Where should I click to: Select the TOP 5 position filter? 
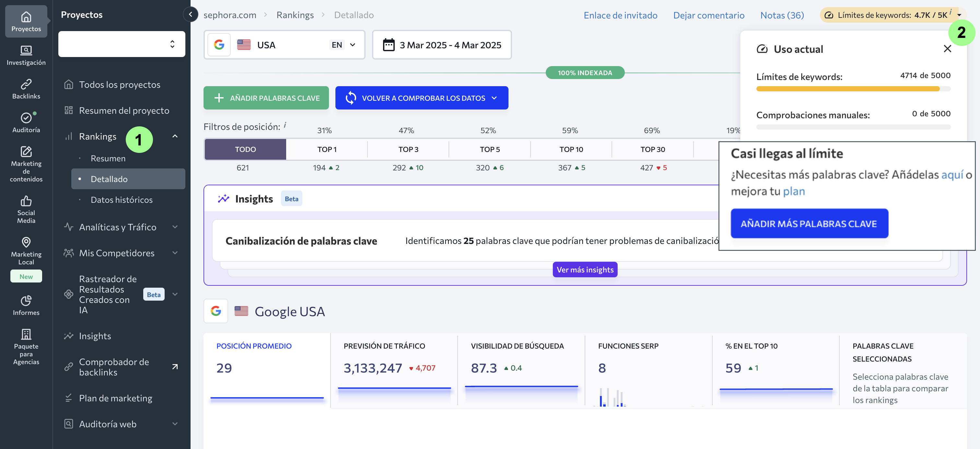(490, 149)
